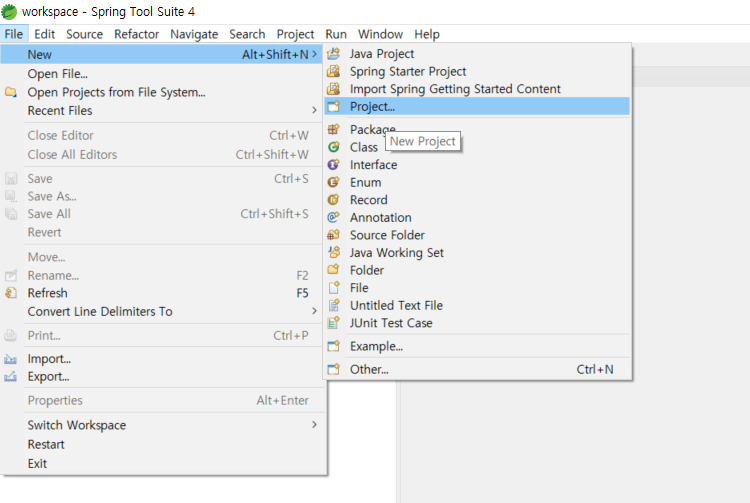Image resolution: width=750 pixels, height=503 pixels.
Task: Select Import Spring Getting Started Content
Action: pyautogui.click(x=477, y=89)
